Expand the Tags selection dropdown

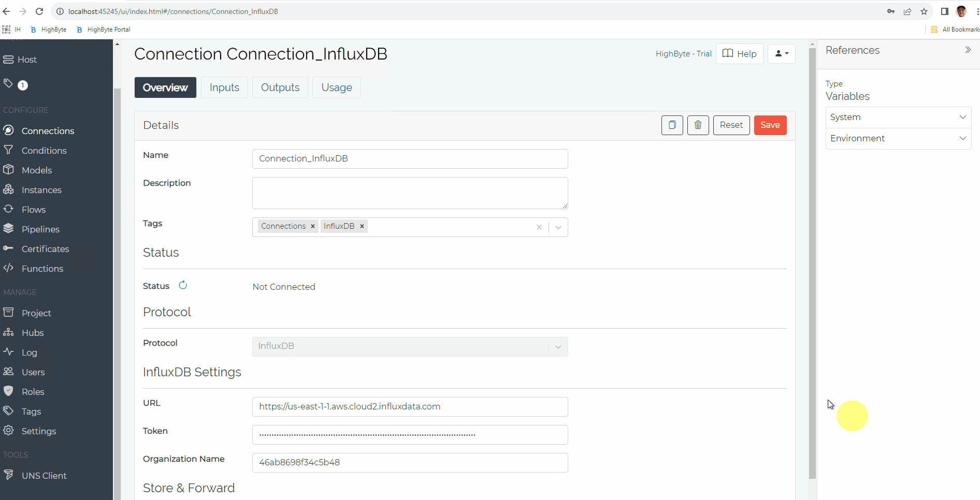click(x=558, y=227)
